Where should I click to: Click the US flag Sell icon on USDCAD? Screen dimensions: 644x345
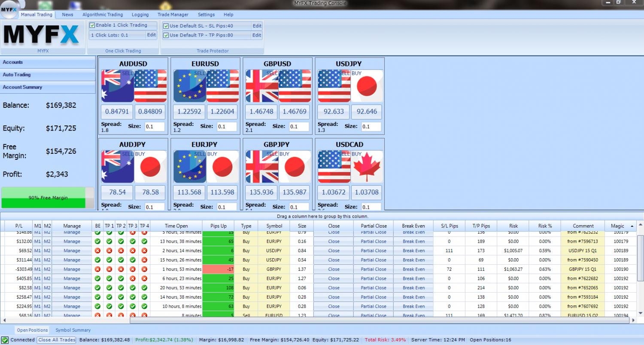(334, 167)
